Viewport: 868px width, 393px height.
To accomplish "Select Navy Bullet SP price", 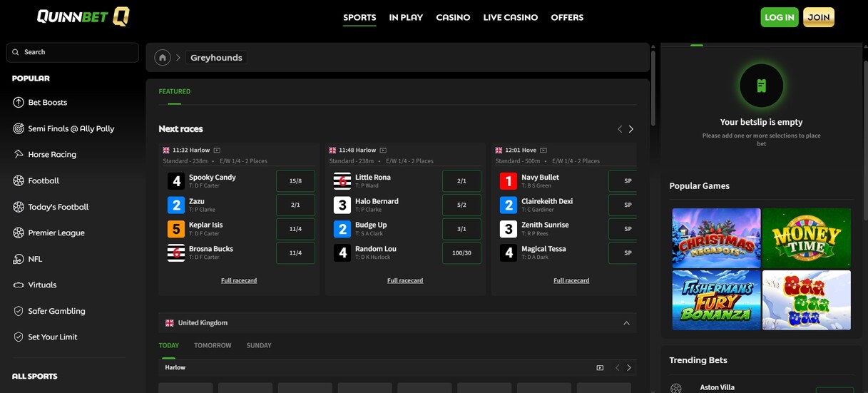I will pyautogui.click(x=623, y=181).
